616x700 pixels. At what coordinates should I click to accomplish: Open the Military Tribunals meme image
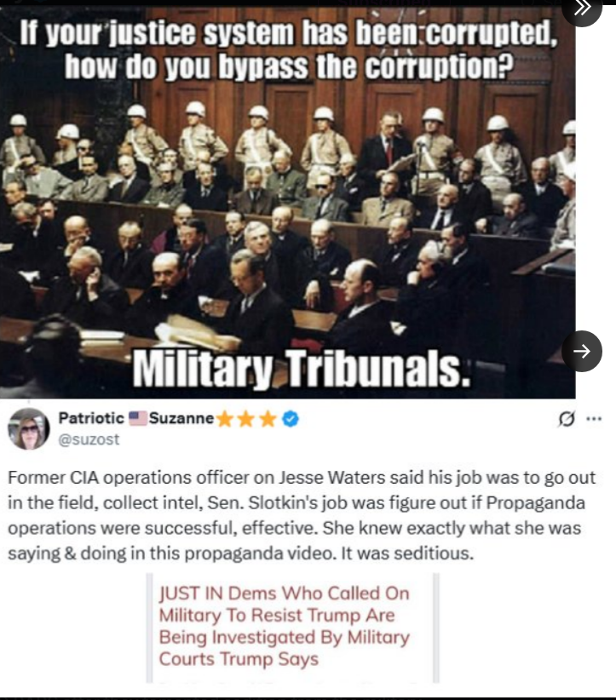click(x=287, y=202)
